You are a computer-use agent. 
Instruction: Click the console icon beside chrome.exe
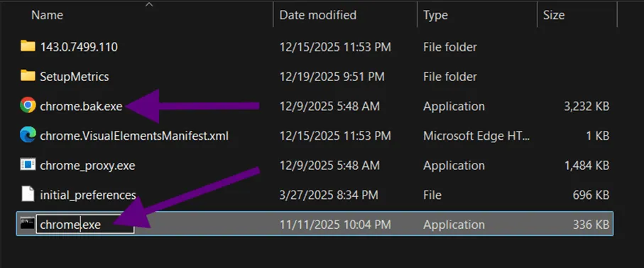point(27,224)
